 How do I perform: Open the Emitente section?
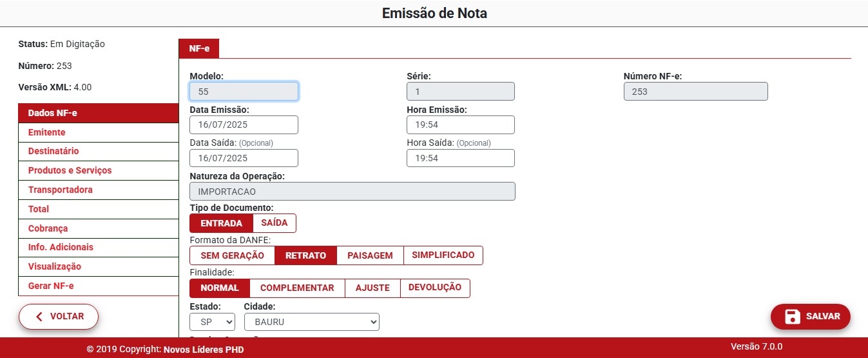coord(46,132)
